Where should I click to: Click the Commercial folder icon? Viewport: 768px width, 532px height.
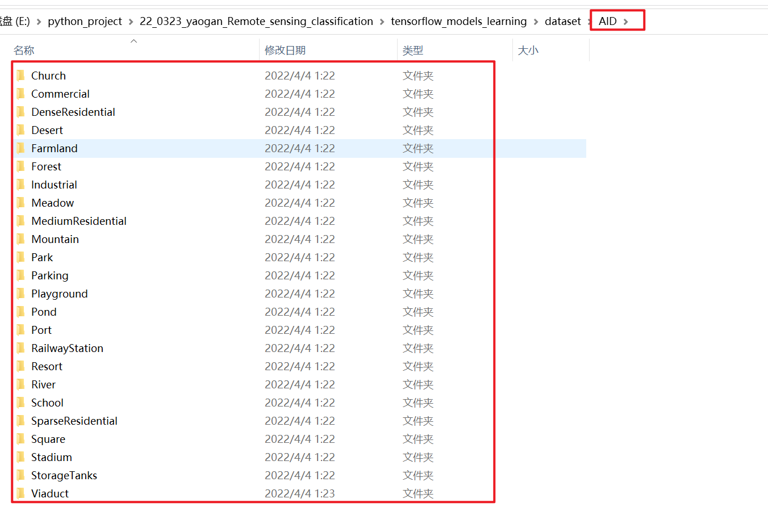coord(20,94)
